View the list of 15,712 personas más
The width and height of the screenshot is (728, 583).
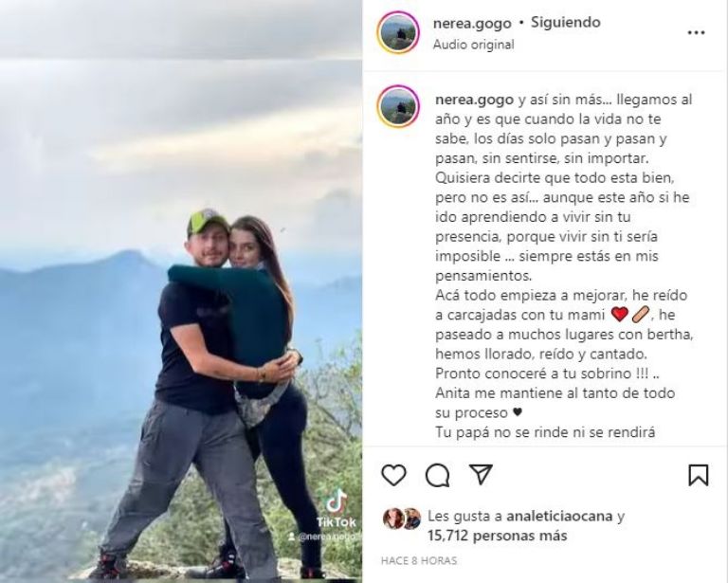click(498, 536)
